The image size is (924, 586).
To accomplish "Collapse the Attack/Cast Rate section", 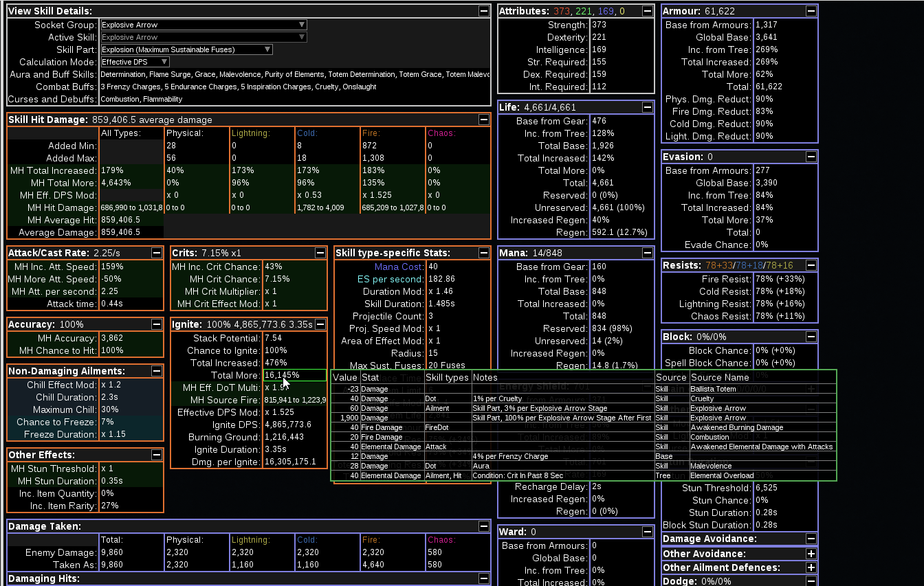I will 157,253.
